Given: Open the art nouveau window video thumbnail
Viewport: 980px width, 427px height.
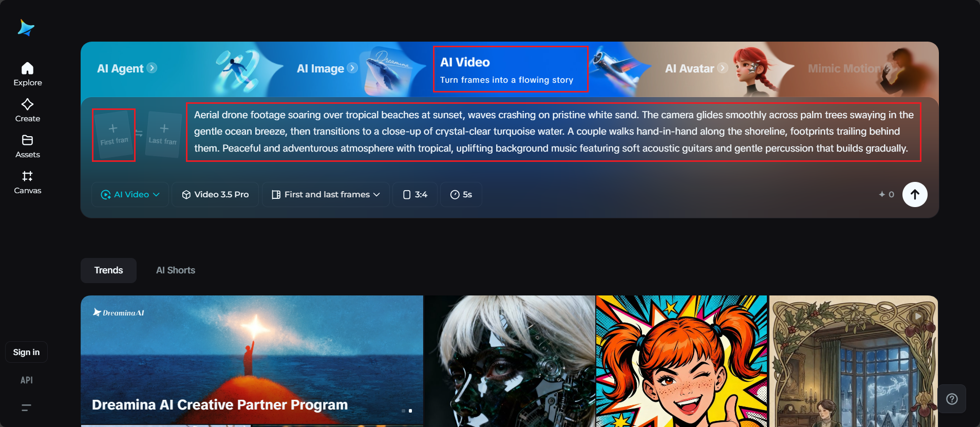Looking at the screenshot, I should 854,361.
